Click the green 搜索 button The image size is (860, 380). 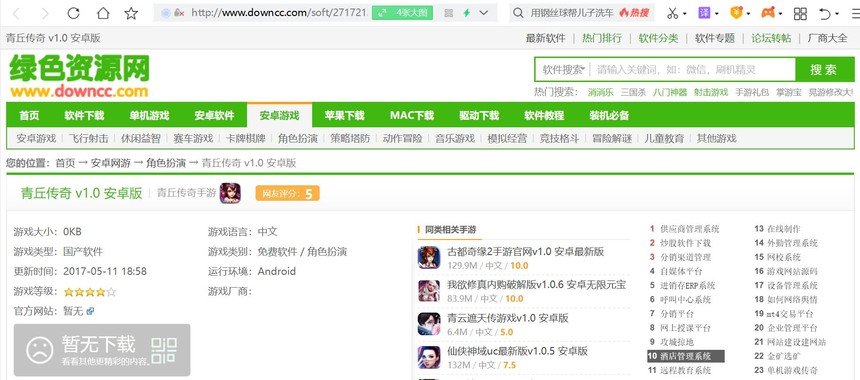[824, 70]
